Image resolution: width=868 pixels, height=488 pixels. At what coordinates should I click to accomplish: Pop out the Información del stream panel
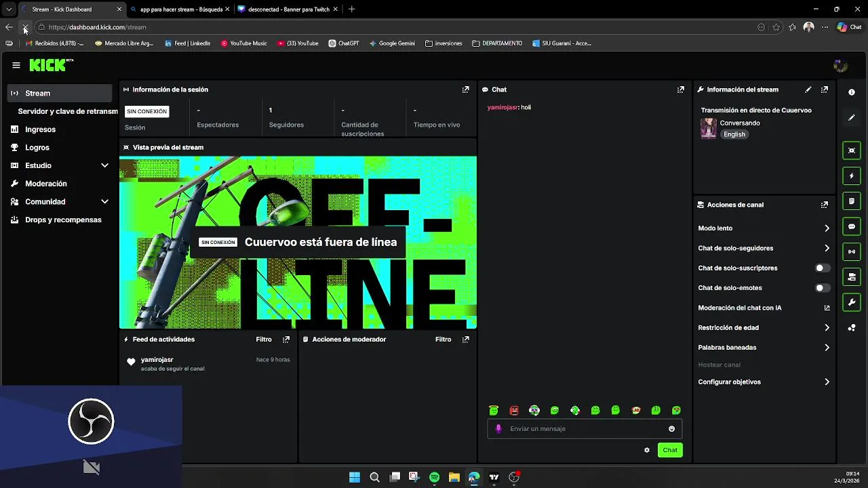pos(824,89)
